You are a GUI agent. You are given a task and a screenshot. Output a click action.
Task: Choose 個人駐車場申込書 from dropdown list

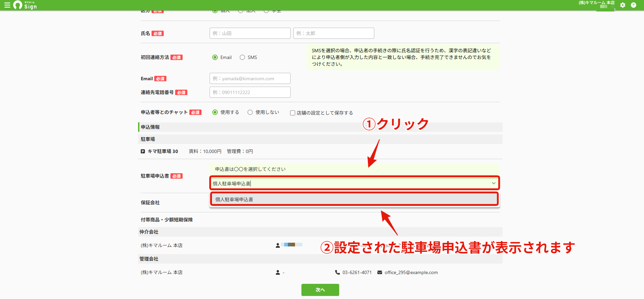(354, 199)
